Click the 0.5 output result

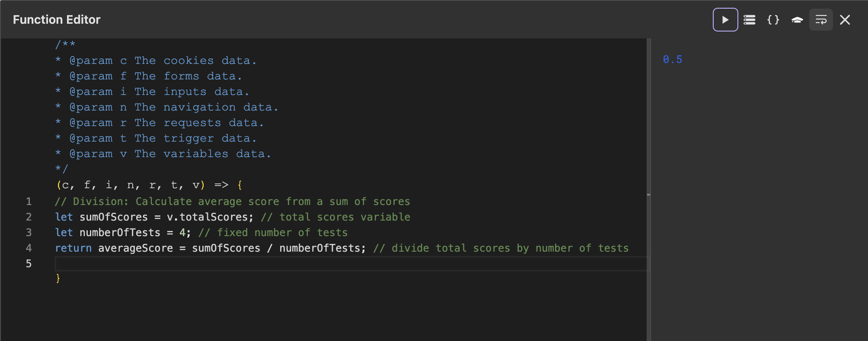[673, 60]
